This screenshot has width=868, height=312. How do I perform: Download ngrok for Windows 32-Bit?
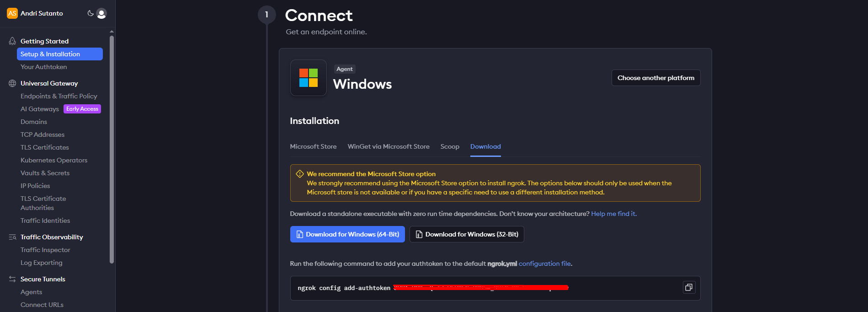[x=467, y=234]
